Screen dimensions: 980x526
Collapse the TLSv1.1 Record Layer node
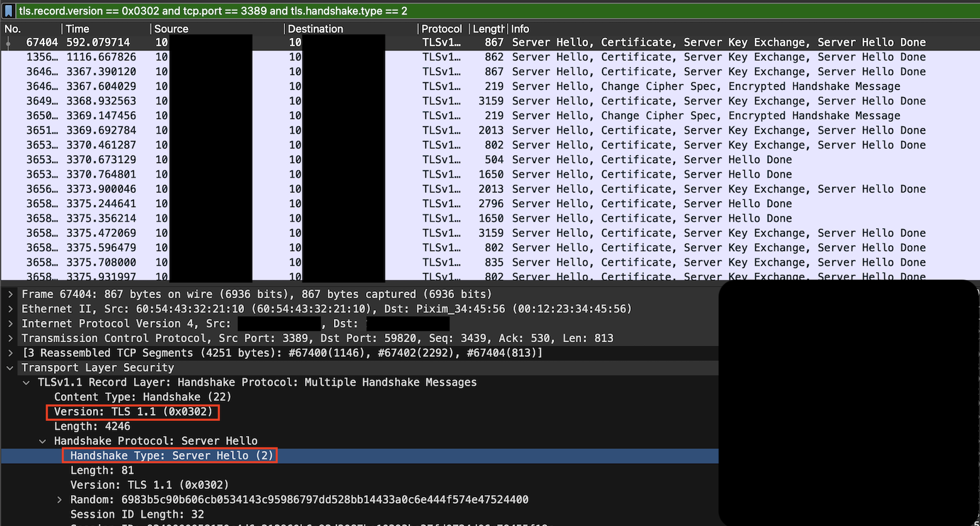[x=26, y=383]
